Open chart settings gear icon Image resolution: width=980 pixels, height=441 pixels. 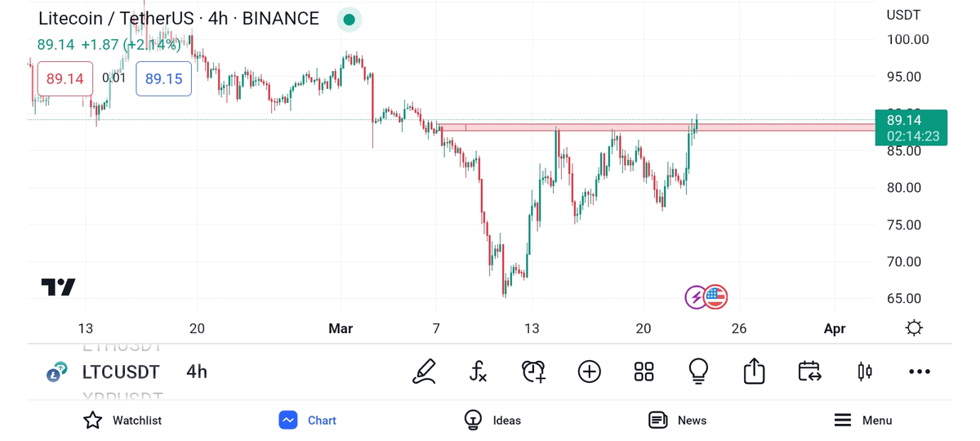click(914, 328)
